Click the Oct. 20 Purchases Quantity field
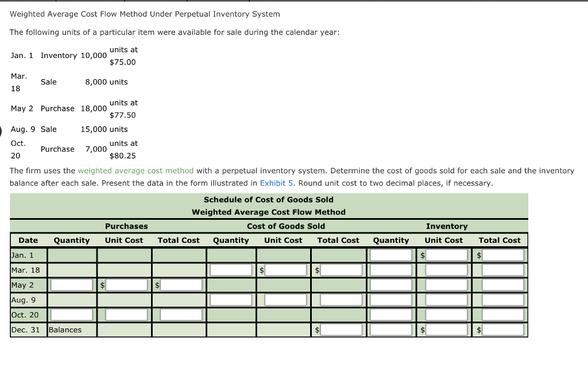The image size is (588, 388). point(72,314)
